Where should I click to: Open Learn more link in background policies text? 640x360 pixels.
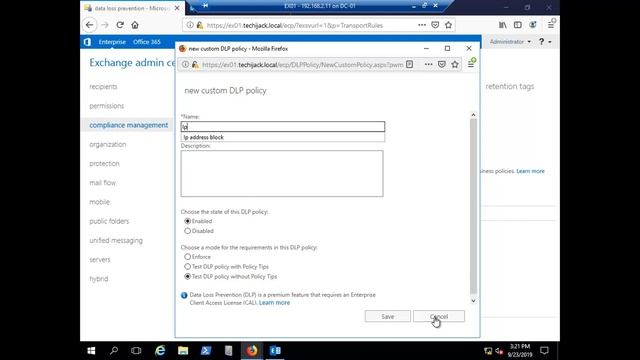click(x=530, y=171)
